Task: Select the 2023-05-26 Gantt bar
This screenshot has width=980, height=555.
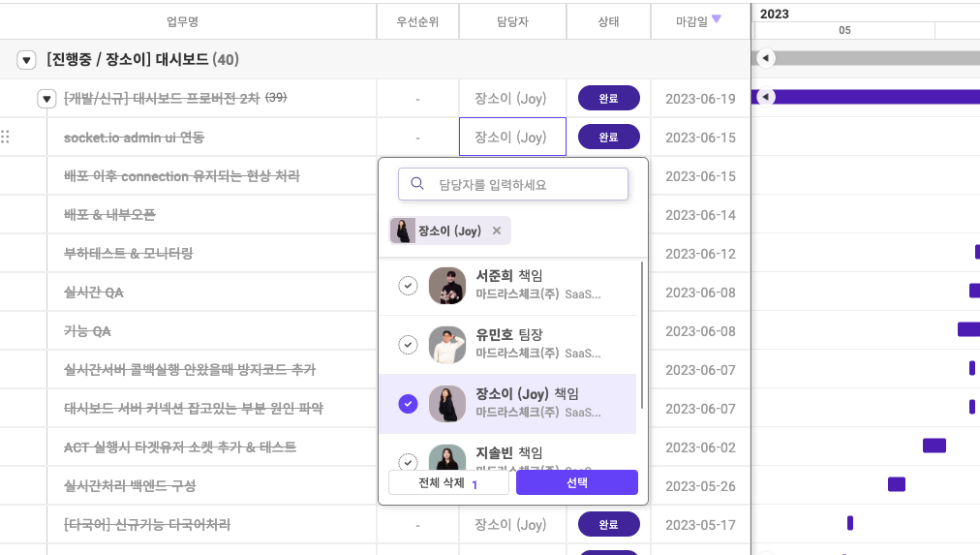Action: [897, 484]
